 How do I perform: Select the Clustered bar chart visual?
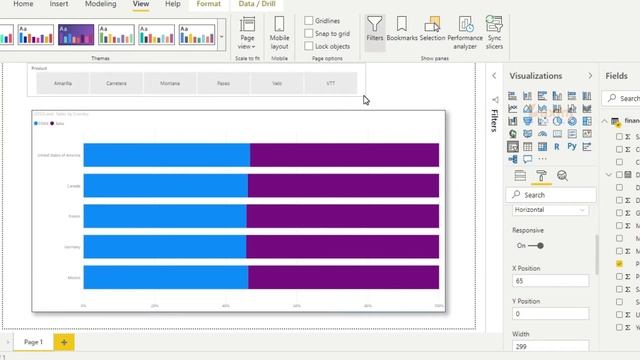[542, 96]
